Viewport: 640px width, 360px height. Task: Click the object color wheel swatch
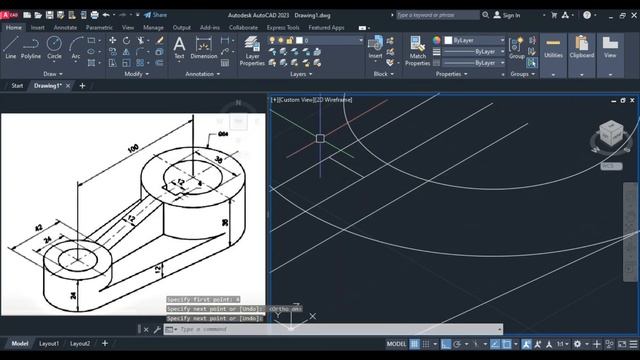pos(437,40)
